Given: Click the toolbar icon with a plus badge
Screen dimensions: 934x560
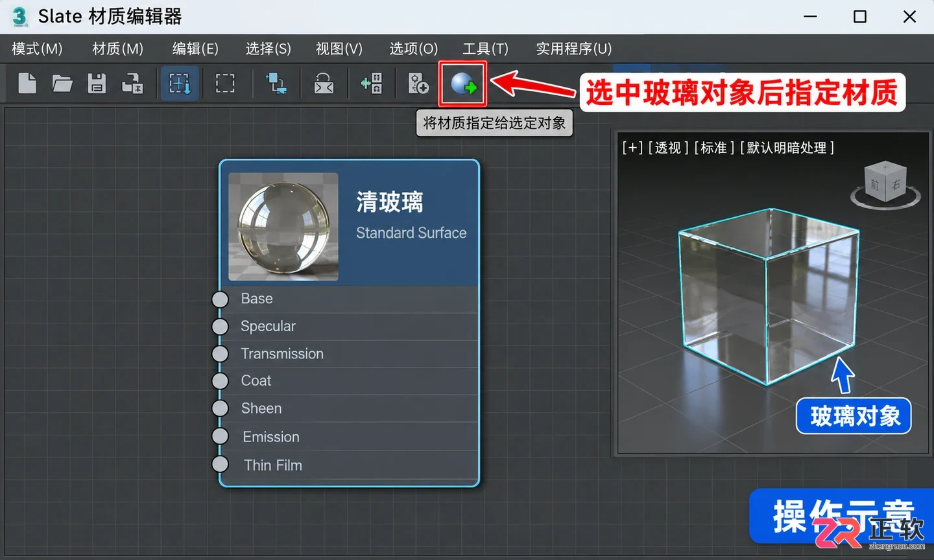Looking at the screenshot, I should click(418, 83).
